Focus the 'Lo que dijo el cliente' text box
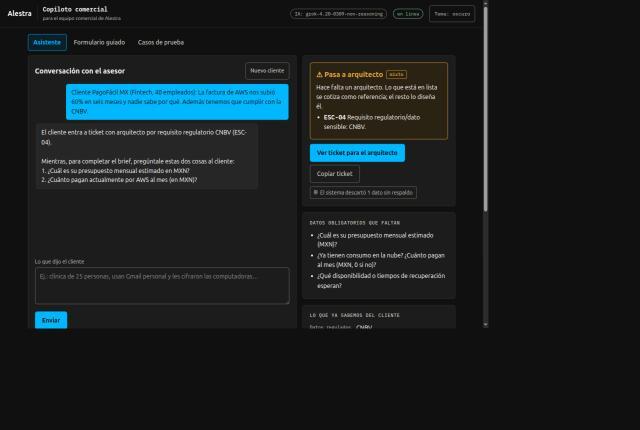The height and width of the screenshot is (430, 640). pyautogui.click(x=162, y=286)
